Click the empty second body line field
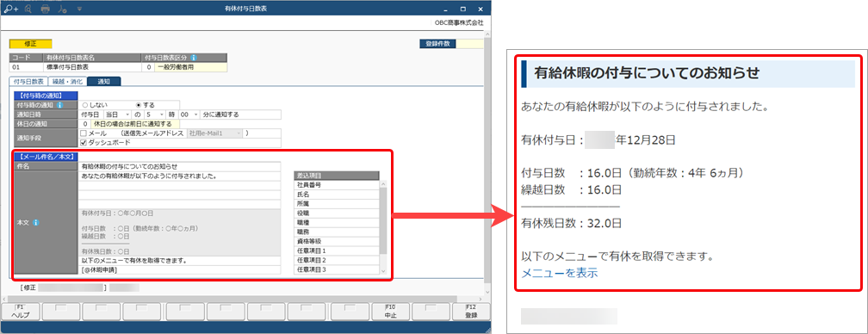 coord(179,185)
